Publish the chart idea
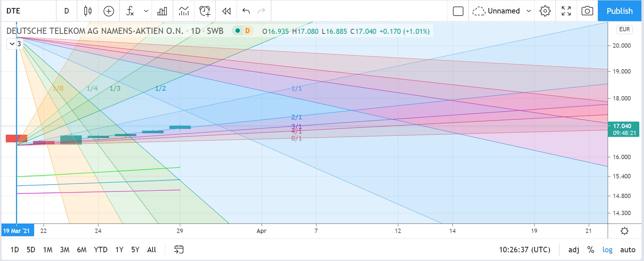The width and height of the screenshot is (644, 261). click(620, 11)
